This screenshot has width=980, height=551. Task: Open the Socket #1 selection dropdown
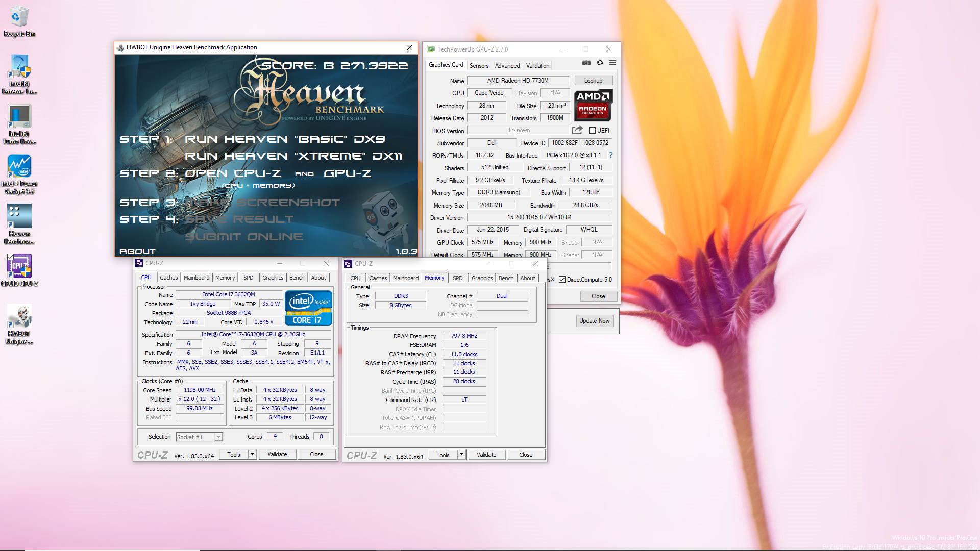[199, 437]
